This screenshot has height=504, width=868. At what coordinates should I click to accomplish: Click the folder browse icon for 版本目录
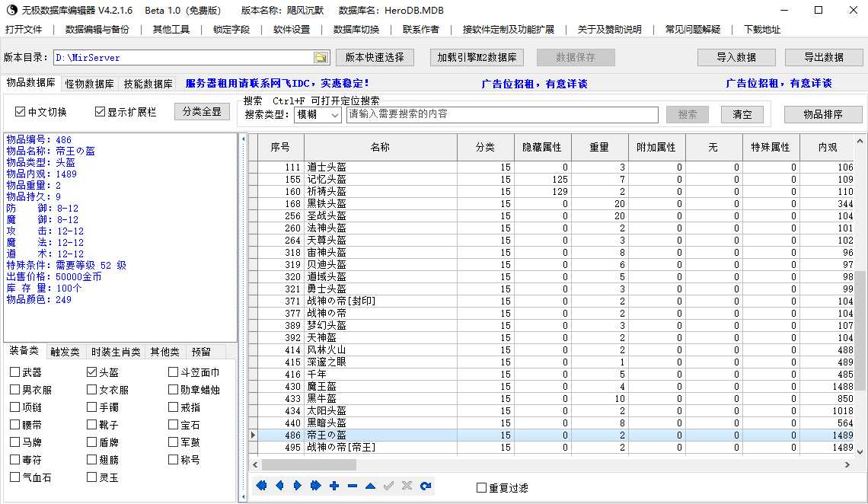pyautogui.click(x=321, y=58)
